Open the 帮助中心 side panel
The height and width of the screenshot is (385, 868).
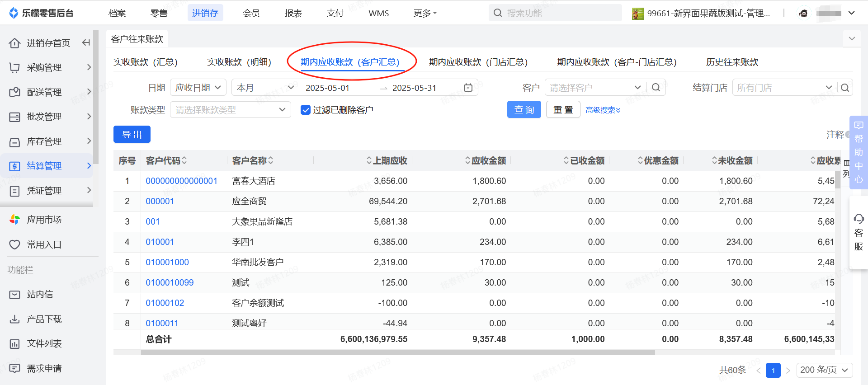coord(859,152)
